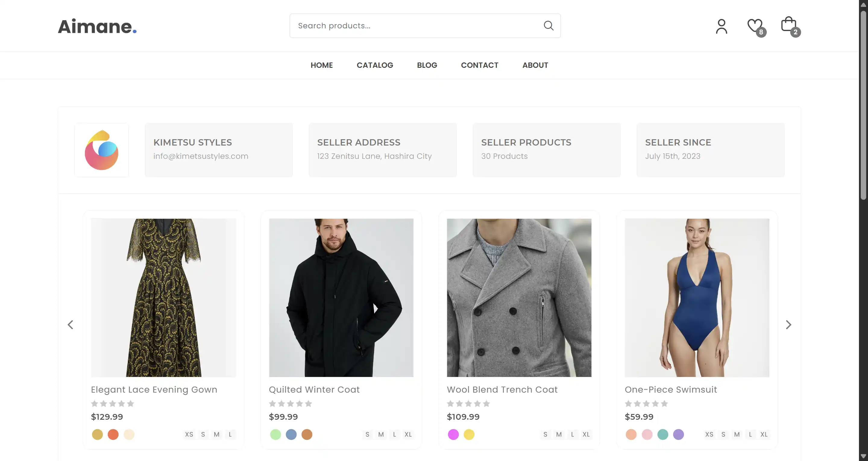Open the user account icon
Screen dimensions: 868x461
[x=722, y=26]
